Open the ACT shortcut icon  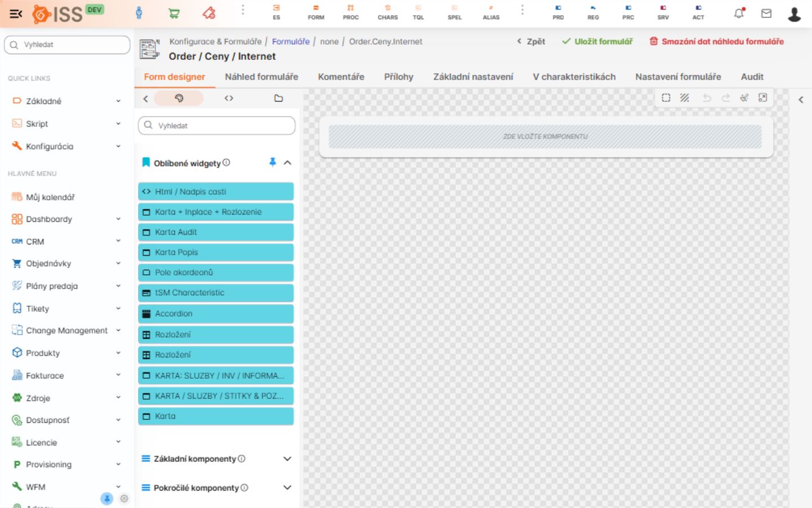pyautogui.click(x=698, y=12)
